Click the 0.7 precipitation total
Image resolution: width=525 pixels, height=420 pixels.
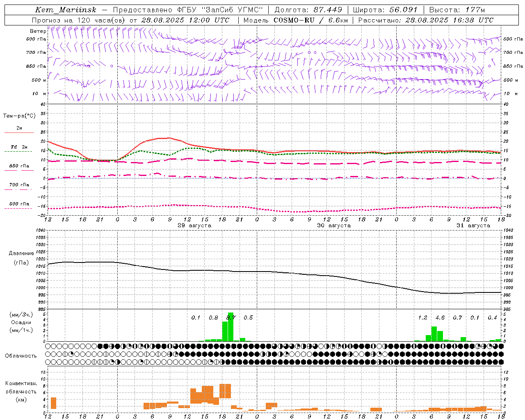(457, 318)
